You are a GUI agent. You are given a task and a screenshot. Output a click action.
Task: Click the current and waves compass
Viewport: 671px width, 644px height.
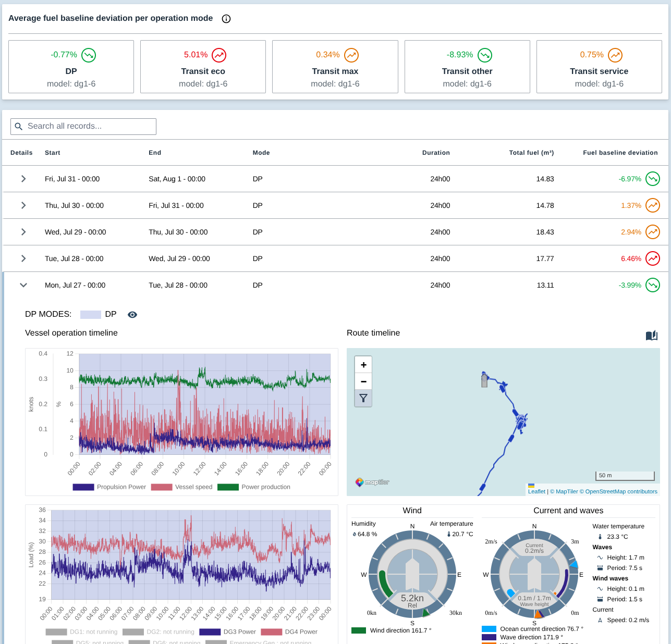[x=534, y=575]
